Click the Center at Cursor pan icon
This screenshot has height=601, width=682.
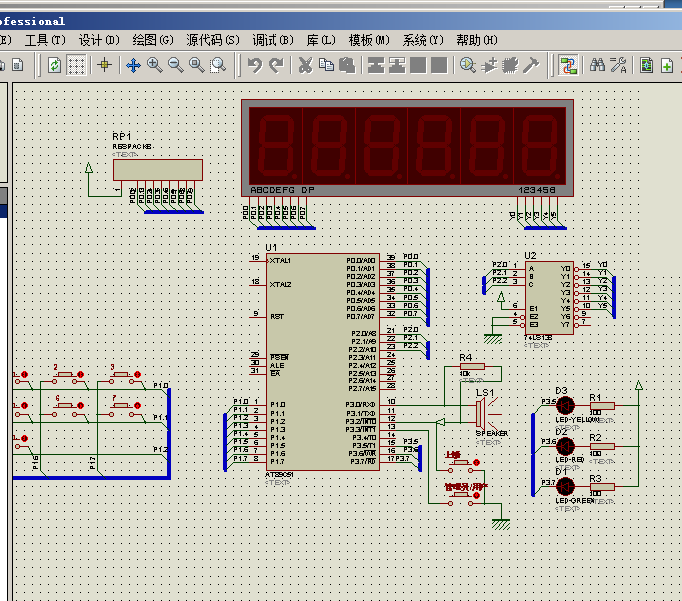pyautogui.click(x=133, y=66)
